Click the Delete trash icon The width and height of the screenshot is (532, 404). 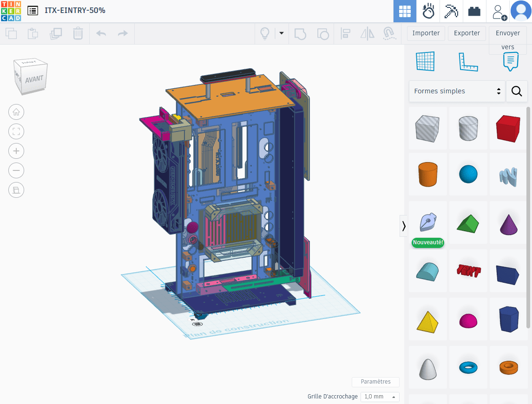tap(78, 33)
